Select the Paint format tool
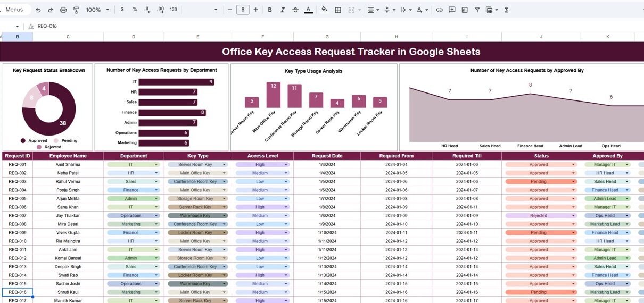Image resolution: width=644 pixels, height=303 pixels. click(76, 10)
